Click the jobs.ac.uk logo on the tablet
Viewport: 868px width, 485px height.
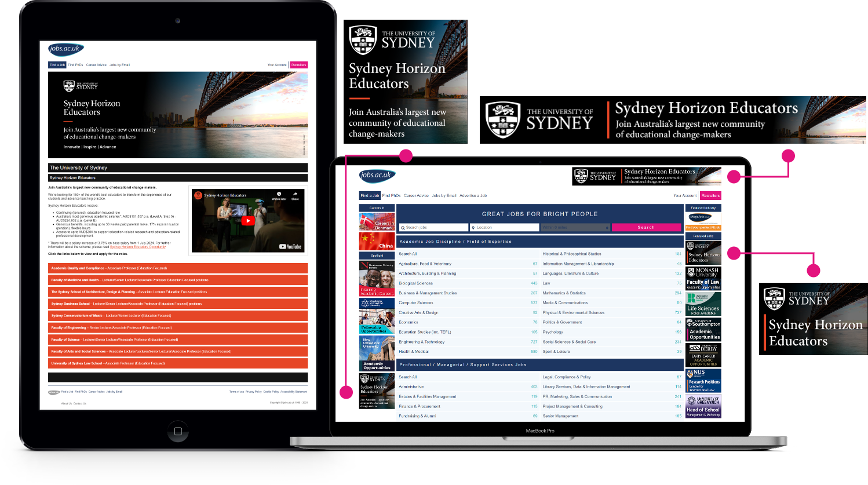tap(66, 49)
